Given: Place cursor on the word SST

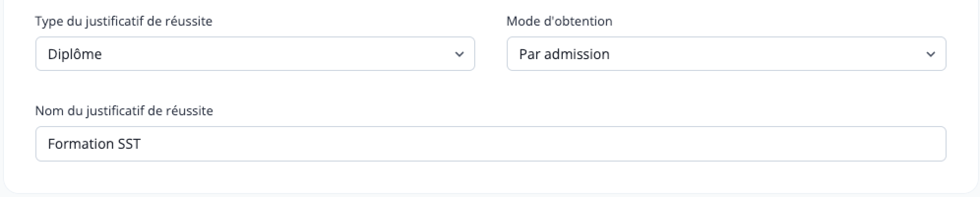Looking at the screenshot, I should pos(130,144).
